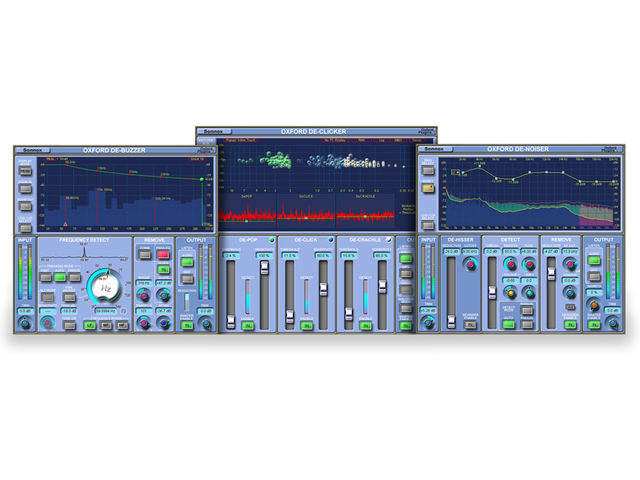Click the yellow Freeze button in De-Noiser's left column
Image resolution: width=640 pixels, height=480 pixels.
428,188
